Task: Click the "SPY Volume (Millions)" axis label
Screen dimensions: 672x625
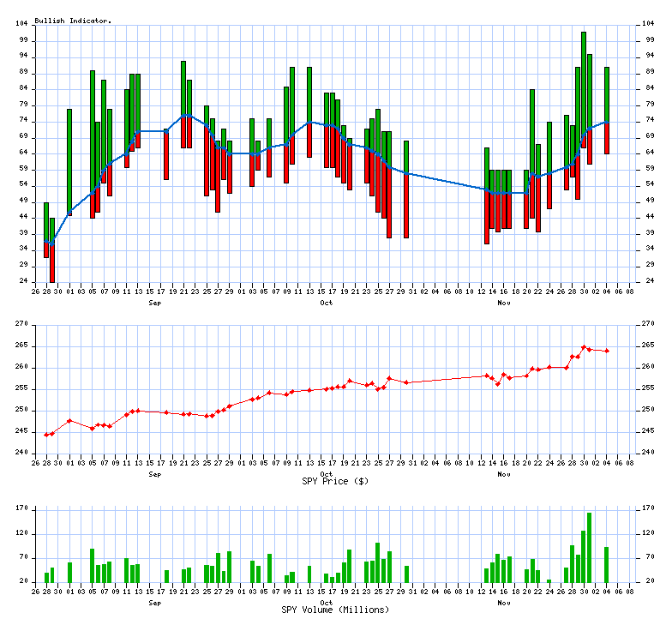Action: [335, 610]
